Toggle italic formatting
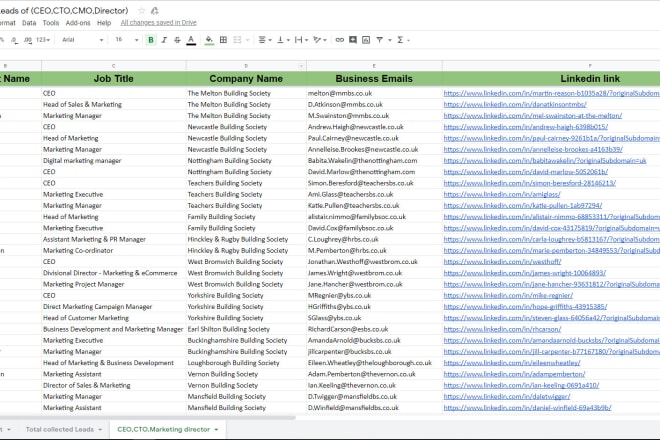Viewport: 660px width, 440px height. pos(164,40)
